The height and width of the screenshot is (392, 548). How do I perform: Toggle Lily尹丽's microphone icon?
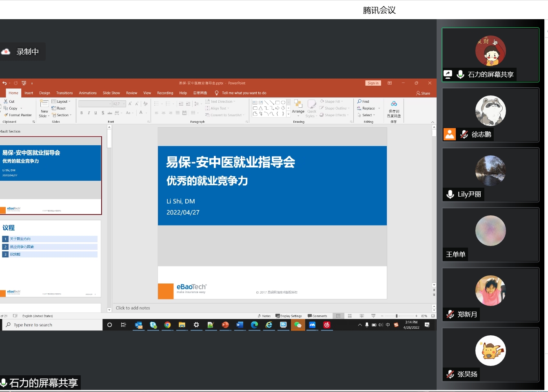[450, 195]
